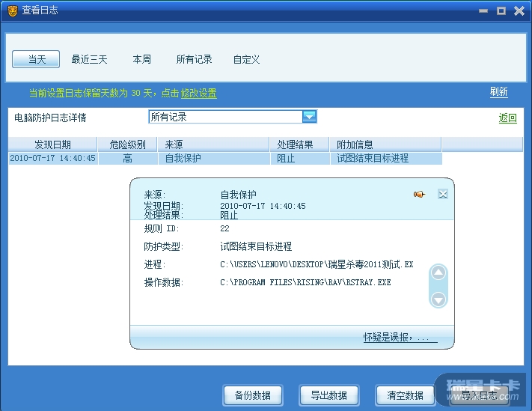Sort by 处理结果 column header

[299, 144]
